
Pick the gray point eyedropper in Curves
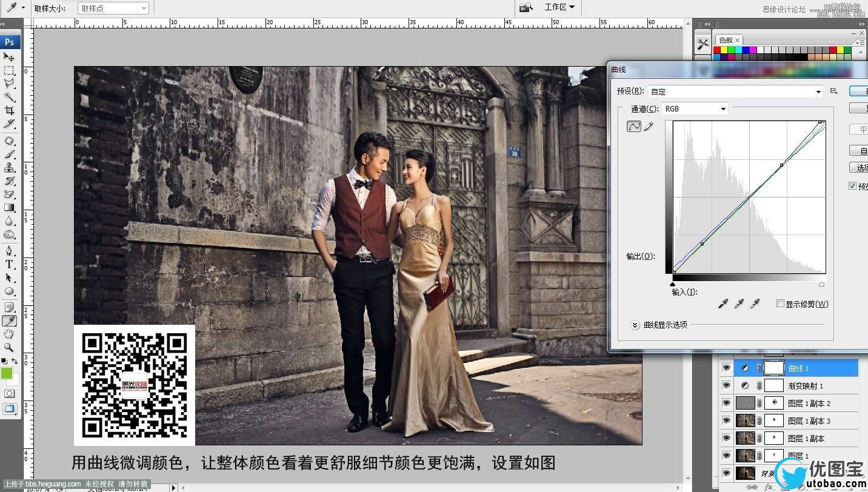point(739,304)
